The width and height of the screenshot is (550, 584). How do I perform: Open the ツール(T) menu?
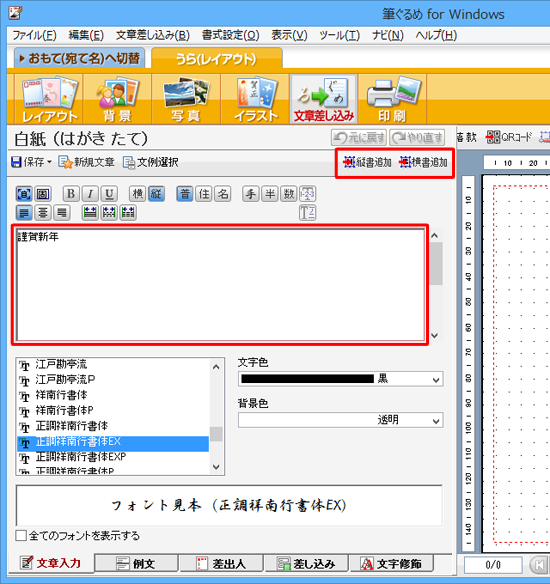340,35
